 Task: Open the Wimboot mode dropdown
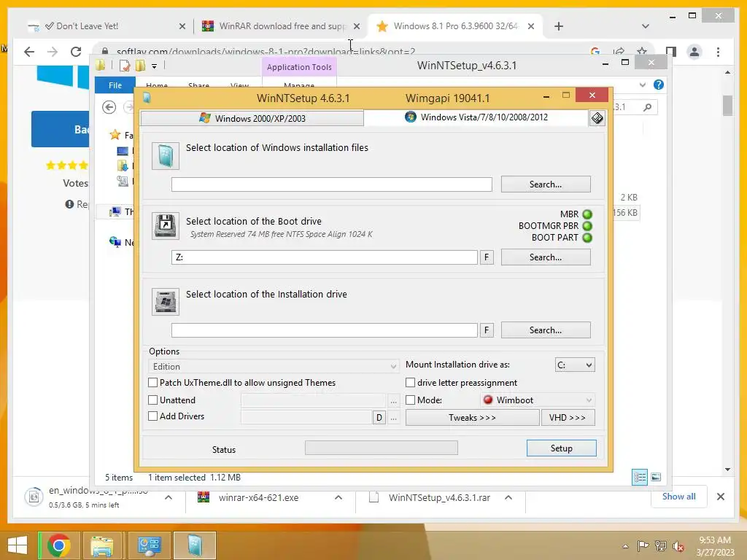pos(538,400)
